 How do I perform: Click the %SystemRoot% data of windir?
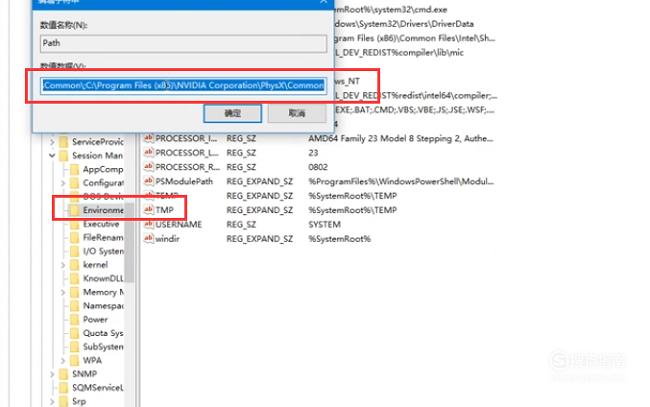point(339,239)
